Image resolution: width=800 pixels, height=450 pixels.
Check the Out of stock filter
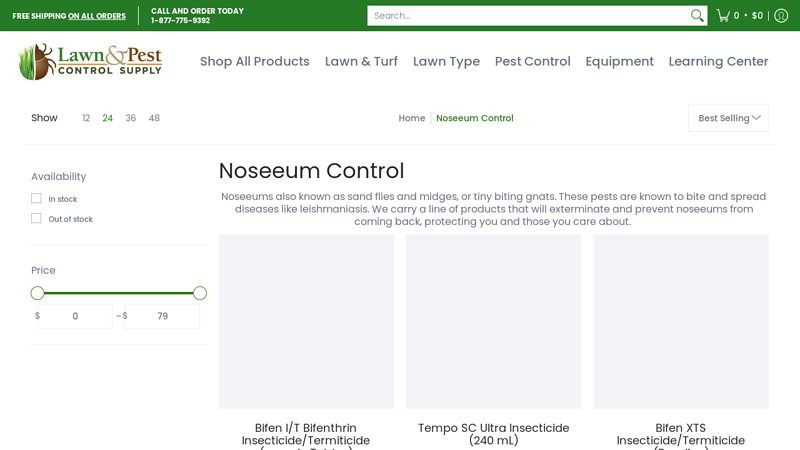36,218
